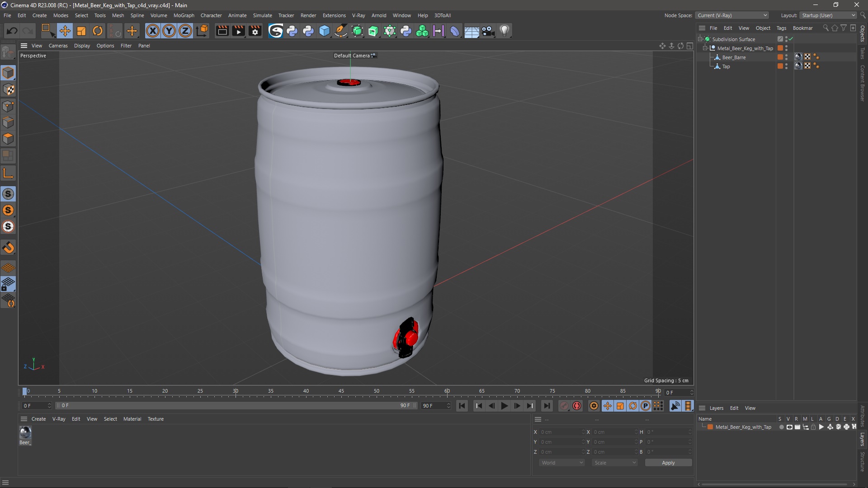Open the MoGraph cloner icon
Screen dimensions: 868x488
[x=422, y=31]
